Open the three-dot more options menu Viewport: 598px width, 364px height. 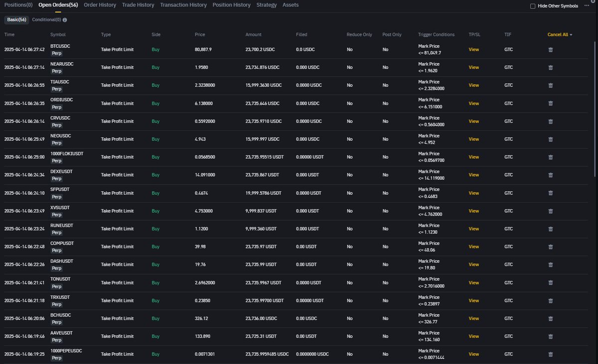click(x=587, y=5)
